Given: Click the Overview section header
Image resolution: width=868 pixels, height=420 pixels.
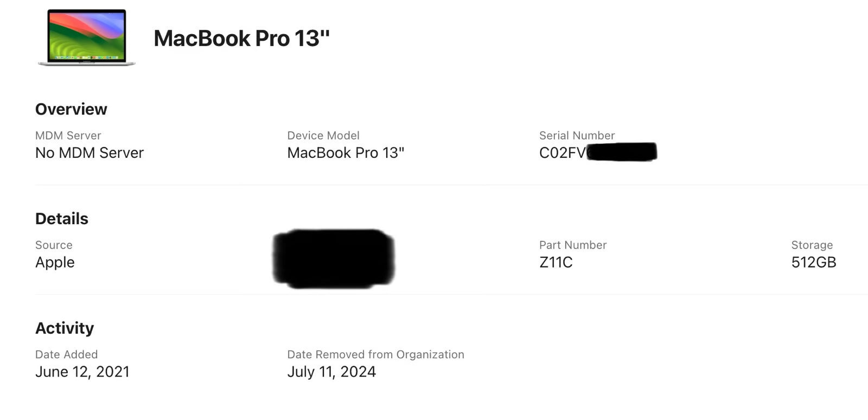Looking at the screenshot, I should 71,109.
